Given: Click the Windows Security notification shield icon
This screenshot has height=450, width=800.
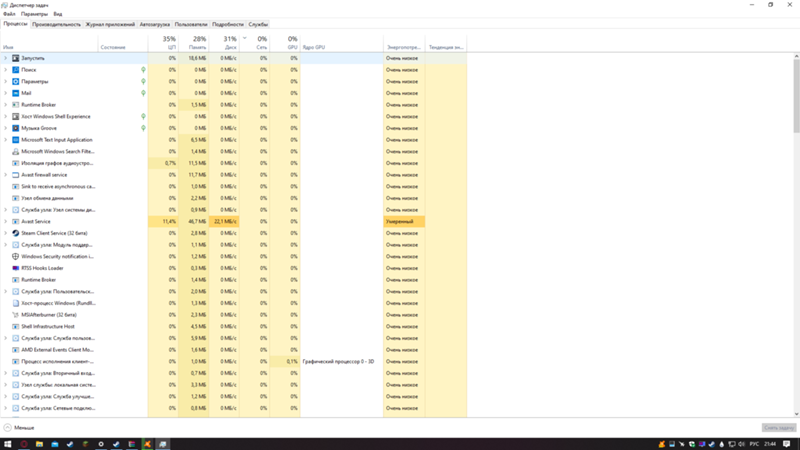Looking at the screenshot, I should (x=15, y=257).
